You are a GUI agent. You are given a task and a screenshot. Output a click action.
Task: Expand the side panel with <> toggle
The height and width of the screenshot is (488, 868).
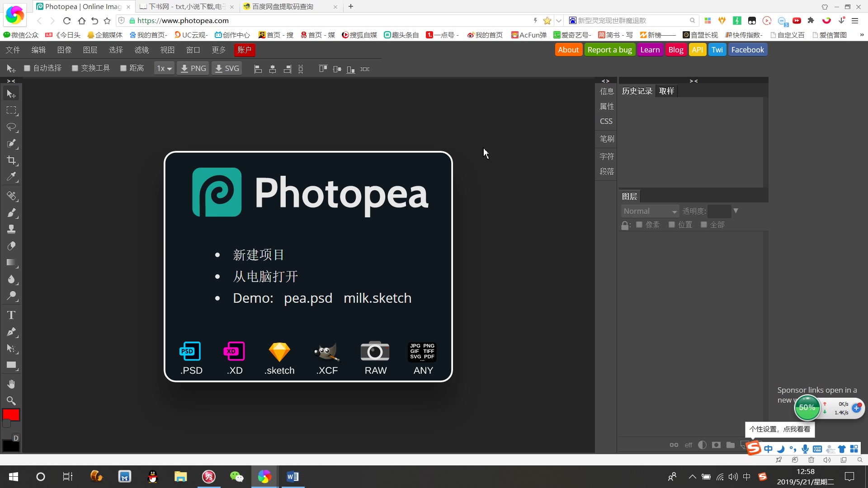(x=605, y=81)
